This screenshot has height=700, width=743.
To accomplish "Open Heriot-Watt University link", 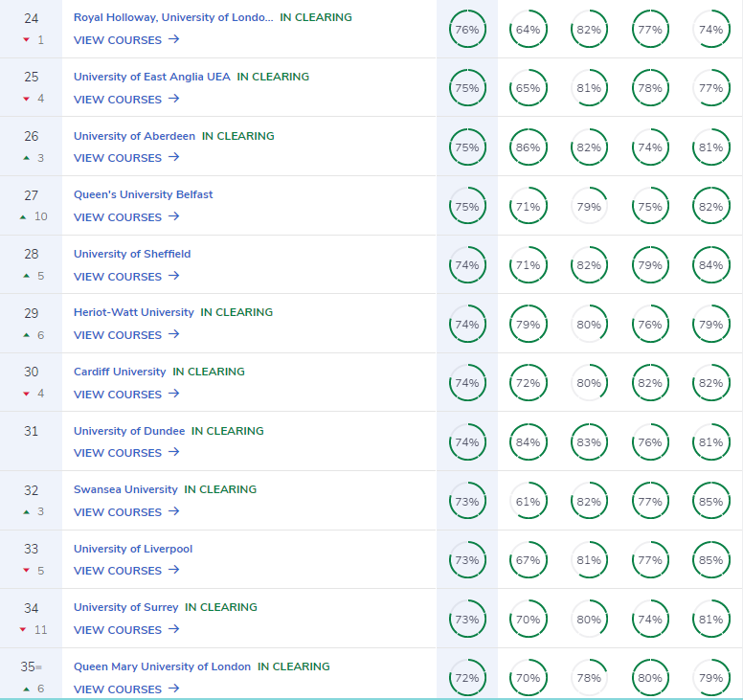I will [x=134, y=312].
